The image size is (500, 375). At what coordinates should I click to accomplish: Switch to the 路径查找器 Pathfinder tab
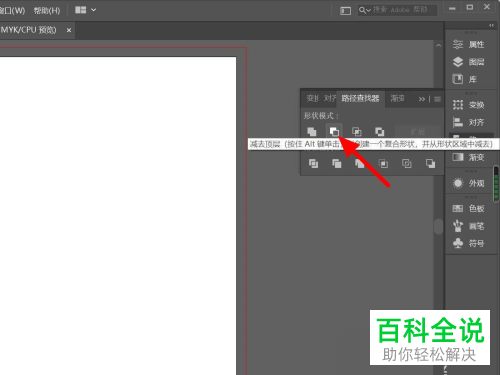coord(360,98)
